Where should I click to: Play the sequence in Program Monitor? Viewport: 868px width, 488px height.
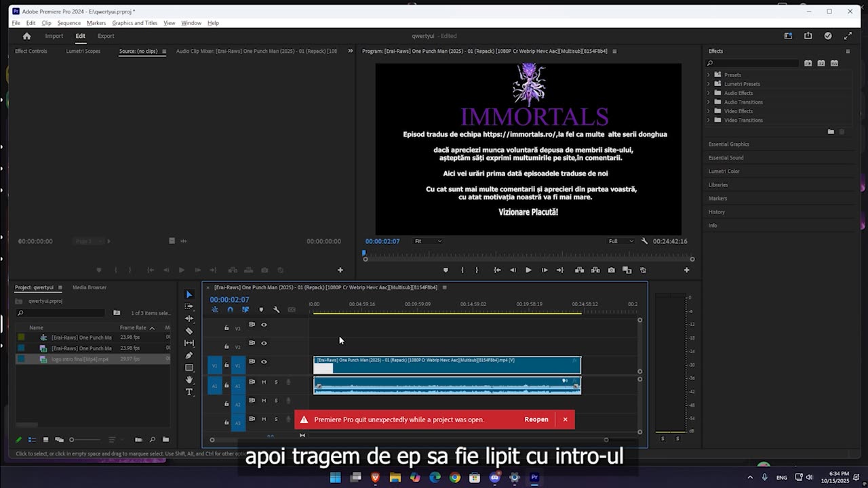pos(528,270)
